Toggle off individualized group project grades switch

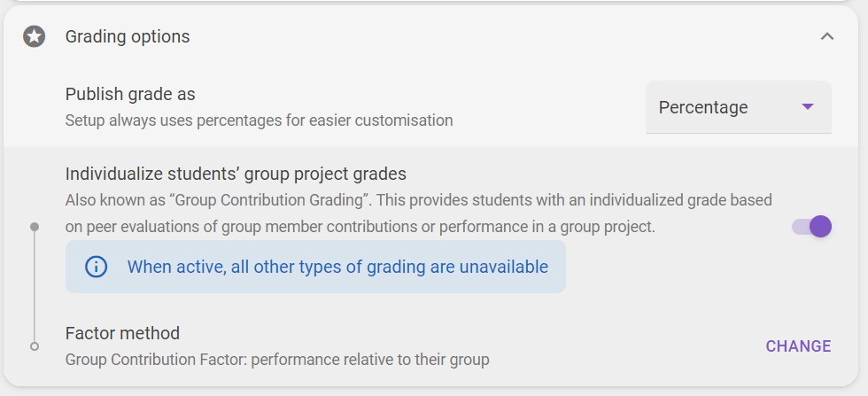[x=811, y=227]
